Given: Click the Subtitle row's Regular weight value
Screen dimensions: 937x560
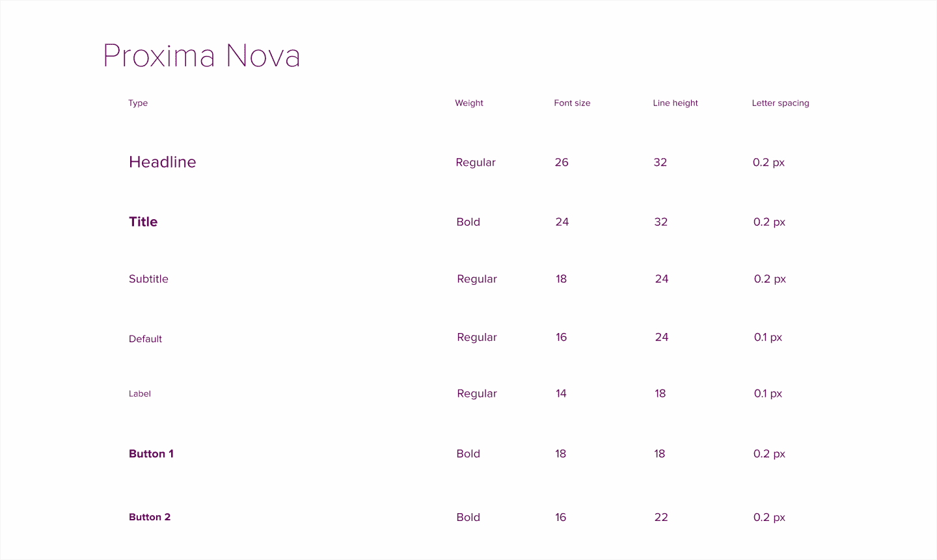Looking at the screenshot, I should (x=477, y=279).
